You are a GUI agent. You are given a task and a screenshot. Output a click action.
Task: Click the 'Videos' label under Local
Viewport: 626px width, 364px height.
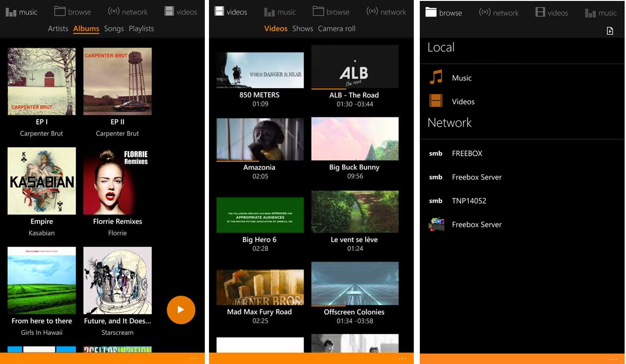(463, 102)
